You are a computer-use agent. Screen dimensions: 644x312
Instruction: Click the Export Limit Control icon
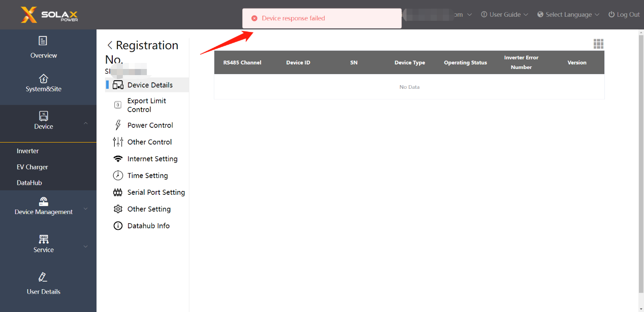[118, 105]
